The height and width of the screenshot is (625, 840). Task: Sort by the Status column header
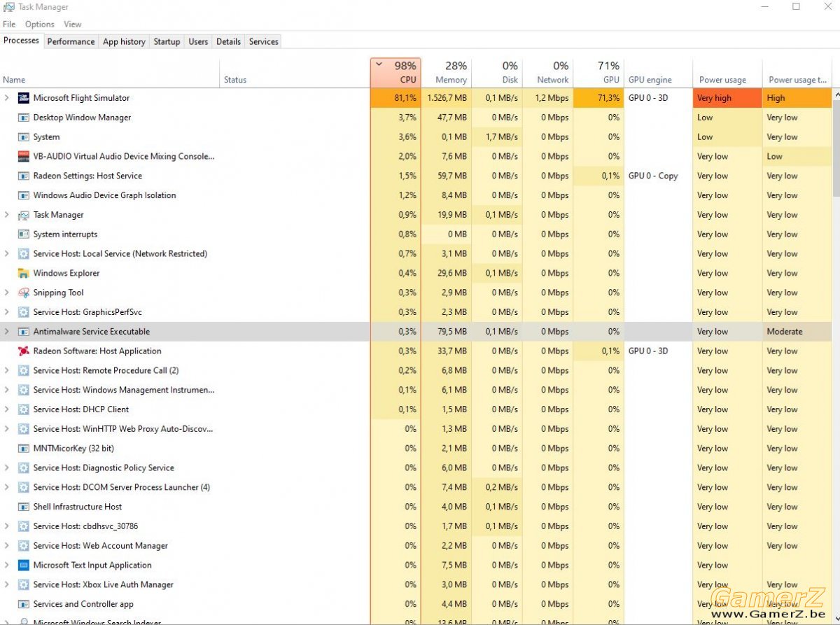coord(295,73)
